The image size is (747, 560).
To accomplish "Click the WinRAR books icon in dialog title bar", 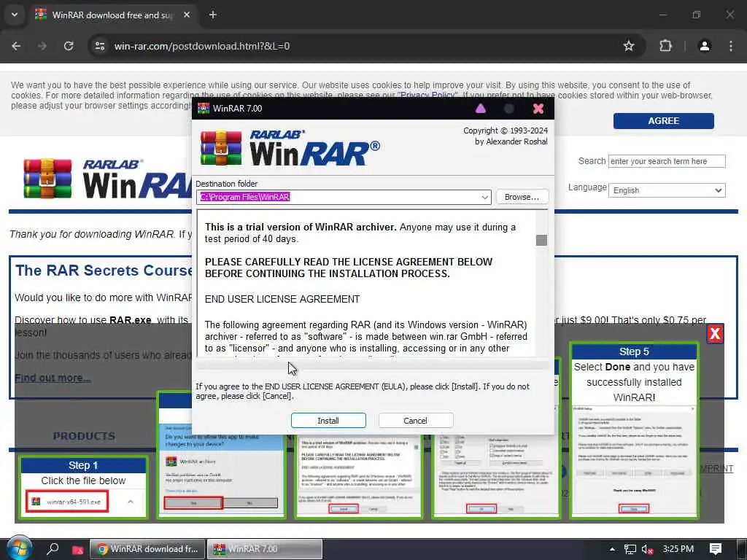I will pyautogui.click(x=204, y=109).
